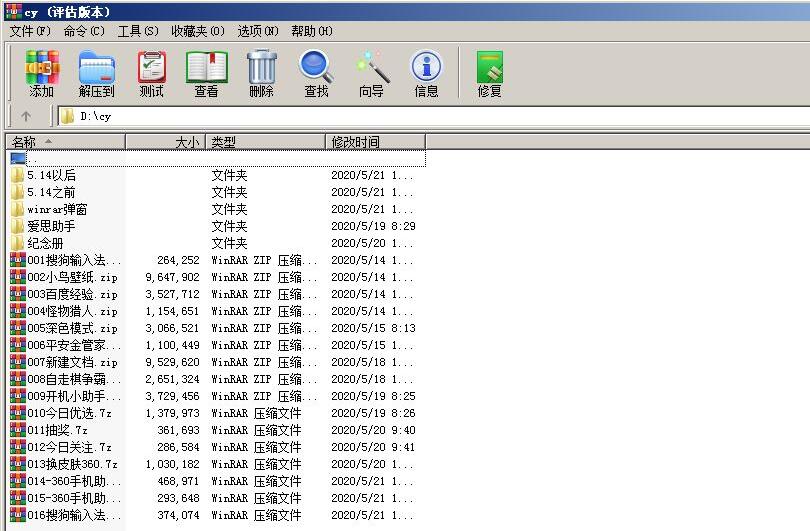Screen dimensions: 810x531
Task: Click the folder icon in the address bar
Action: point(67,116)
